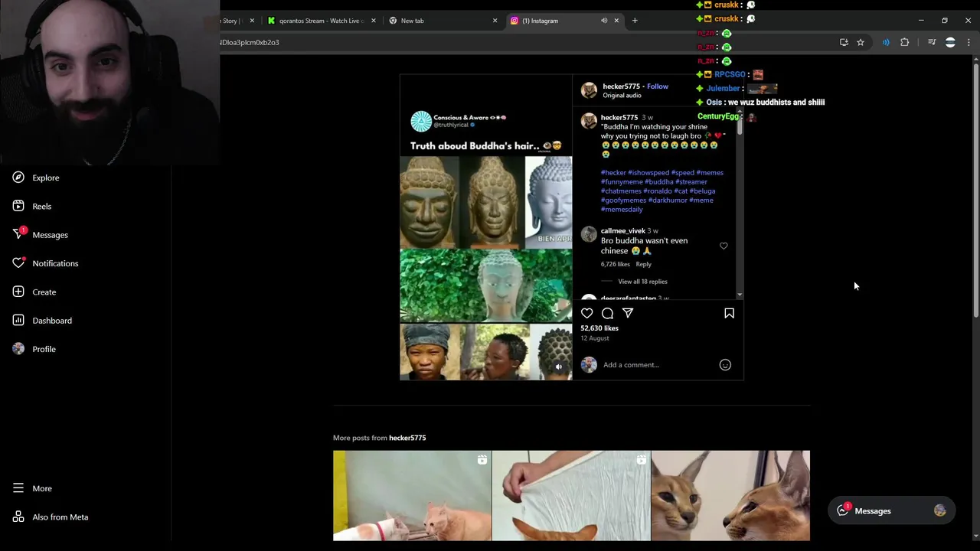Open #memesdaily hashtag
The height and width of the screenshot is (551, 980).
pos(622,210)
